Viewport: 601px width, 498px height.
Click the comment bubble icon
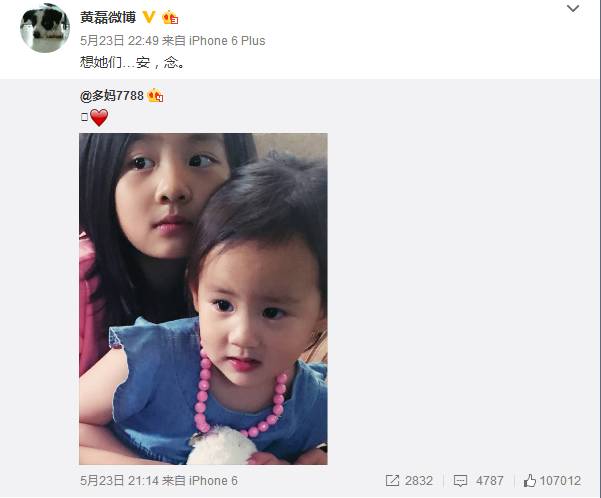click(460, 481)
